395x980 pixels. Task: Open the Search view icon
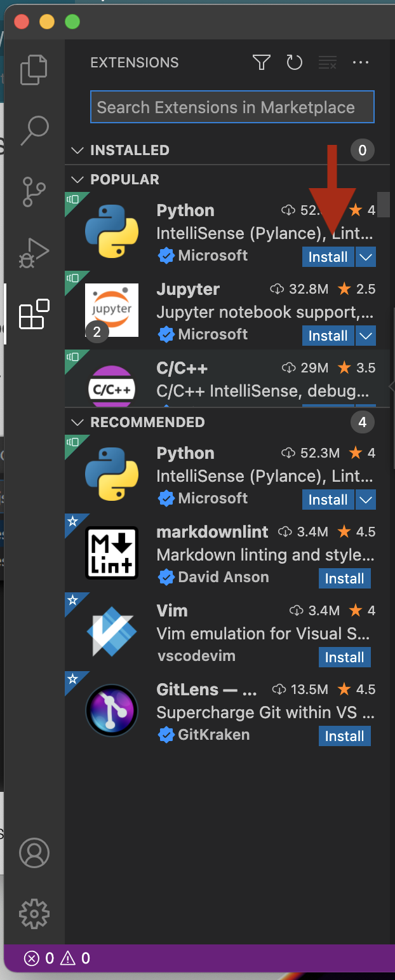point(34,130)
